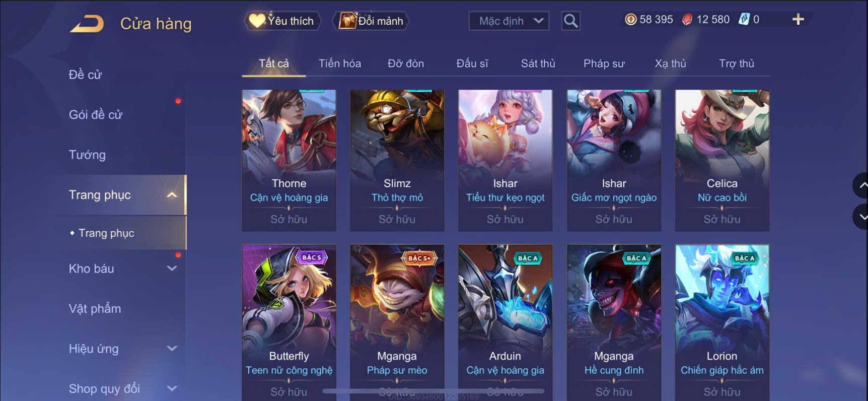
Task: Page down with the side arrow
Action: (x=861, y=217)
